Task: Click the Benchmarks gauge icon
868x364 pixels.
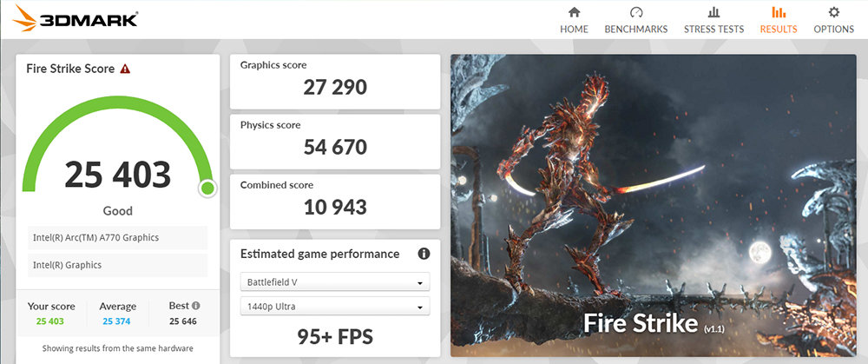Action: 636,11
